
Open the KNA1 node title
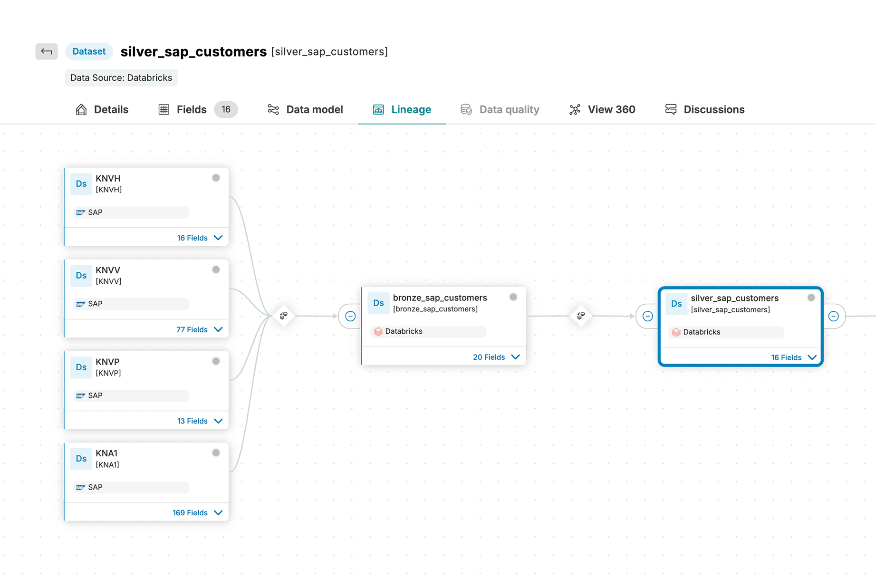click(x=106, y=453)
